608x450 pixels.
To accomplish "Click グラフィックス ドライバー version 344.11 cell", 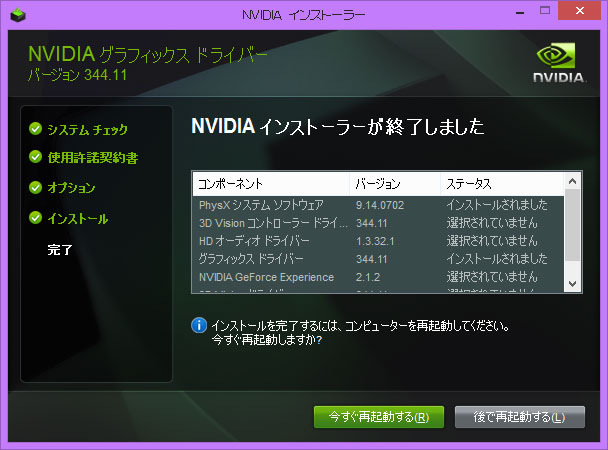I will [x=371, y=259].
